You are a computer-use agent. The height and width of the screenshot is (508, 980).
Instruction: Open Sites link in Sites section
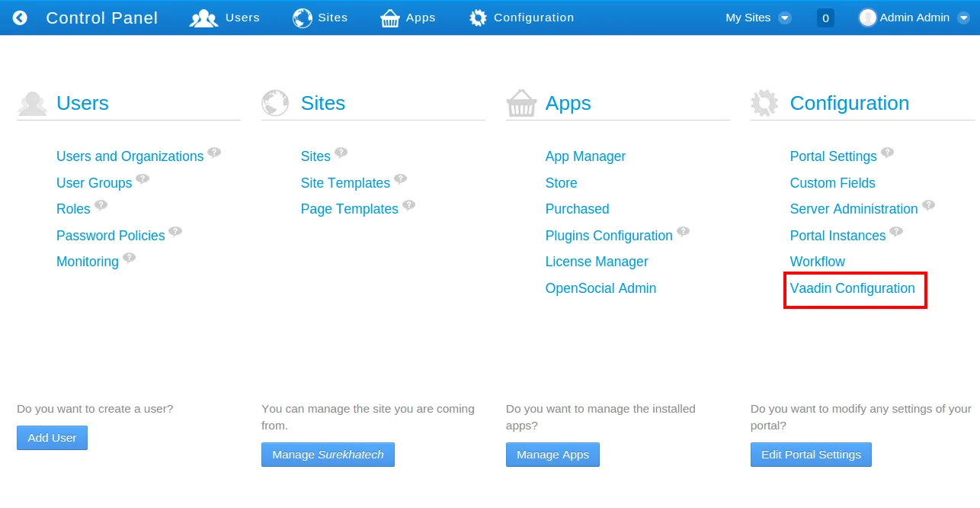tap(315, 156)
